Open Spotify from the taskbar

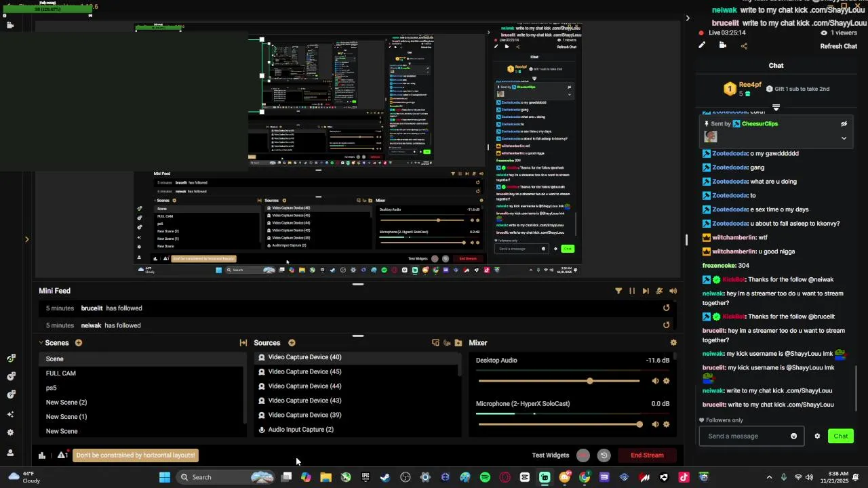(x=485, y=477)
